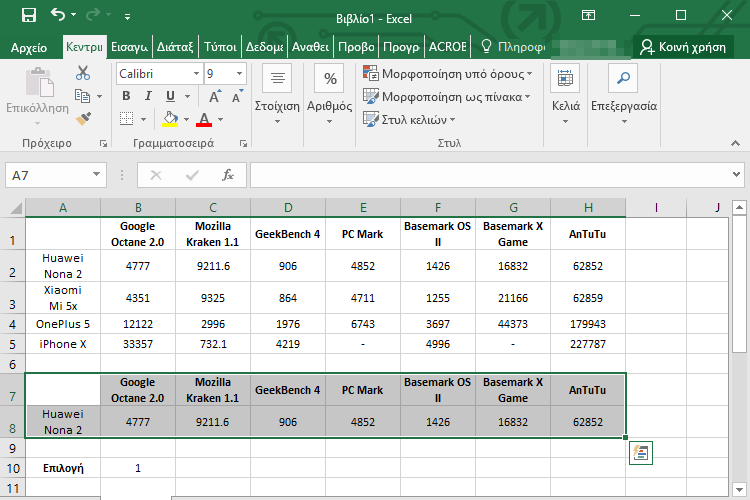Copy selection with copy icon

coord(82,96)
